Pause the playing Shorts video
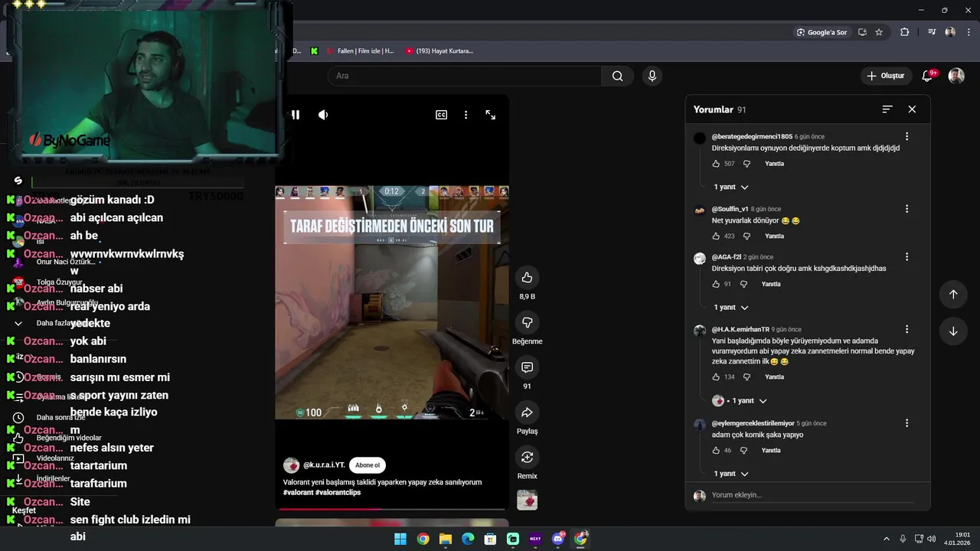 coord(296,115)
